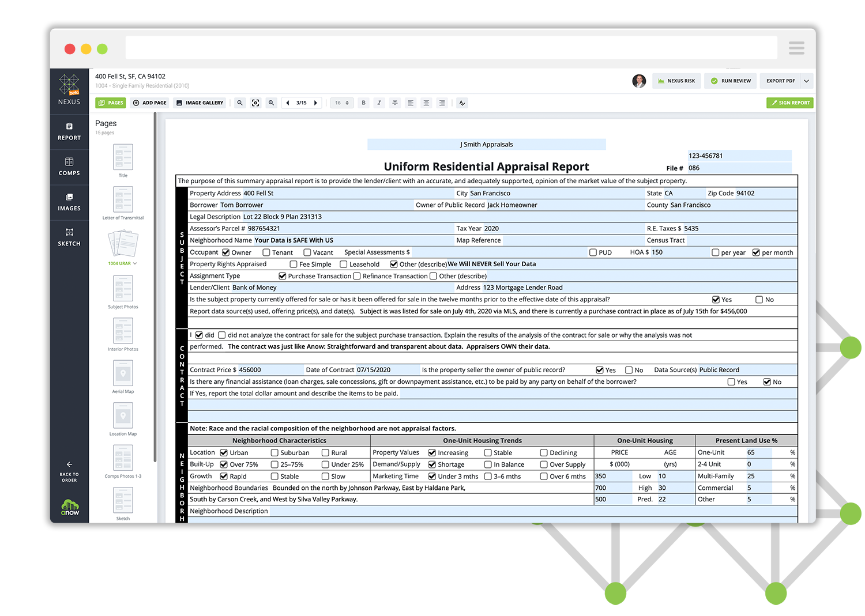Click the Anow logo at sidebar bottom
Viewport: 865px width, 616px height.
pos(70,508)
